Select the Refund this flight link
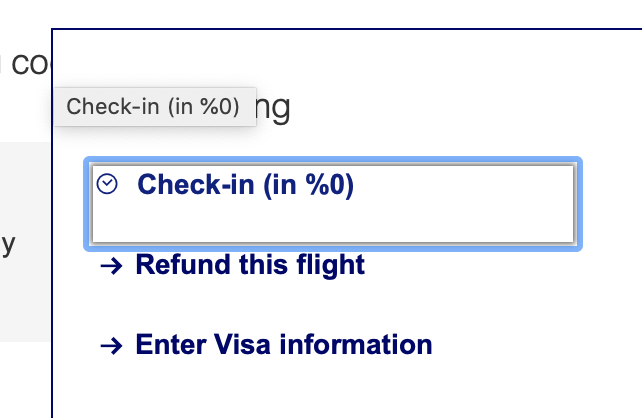 pos(249,265)
